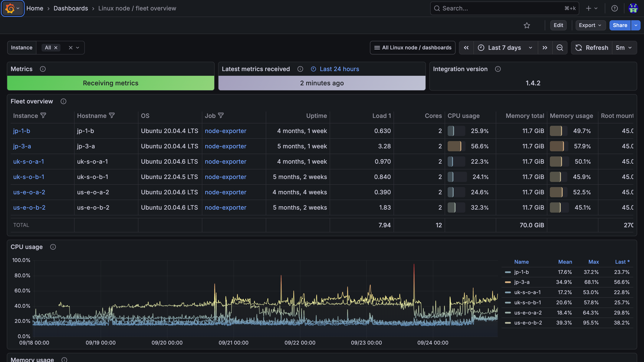Open the uk-s-o-b-1 instance link
Viewport: 644px width, 362px height.
click(29, 177)
